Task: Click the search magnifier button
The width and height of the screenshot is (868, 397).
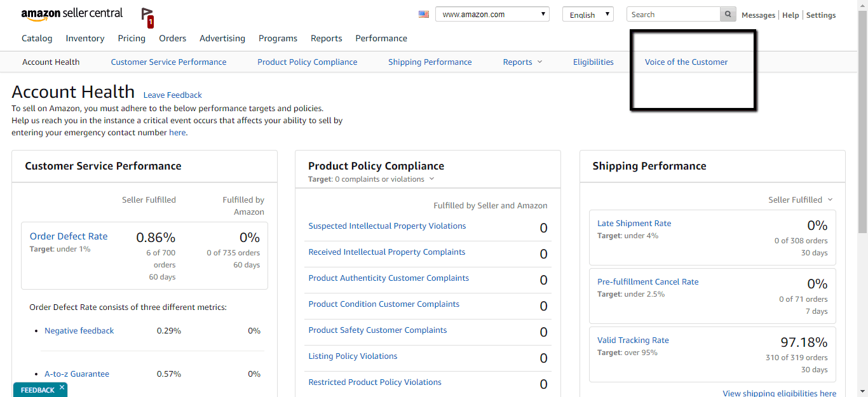Action: point(728,15)
